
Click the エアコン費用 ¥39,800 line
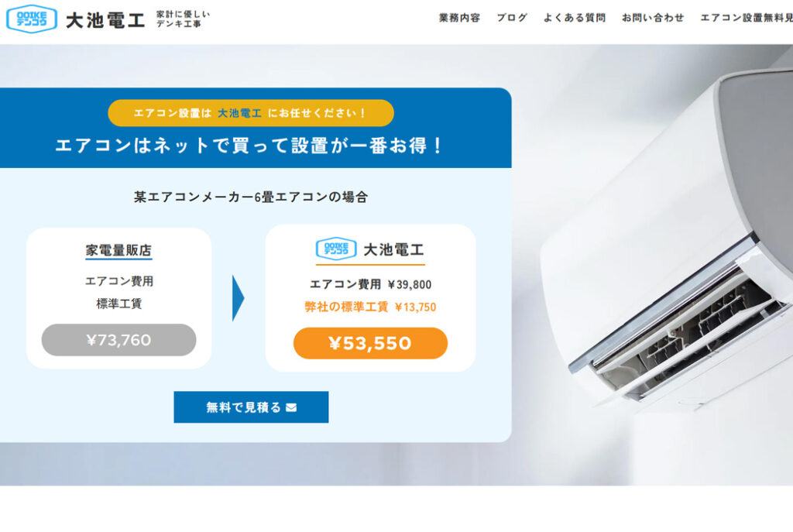click(370, 284)
